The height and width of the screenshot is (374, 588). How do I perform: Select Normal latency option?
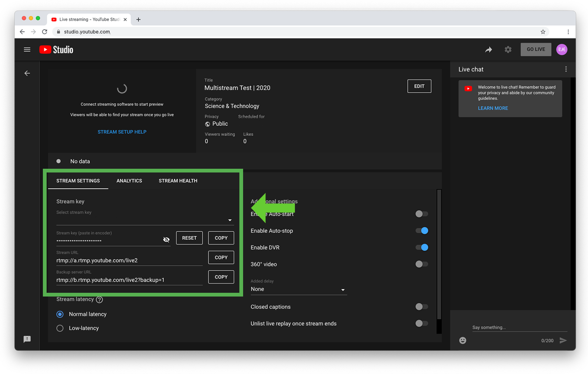click(x=60, y=314)
